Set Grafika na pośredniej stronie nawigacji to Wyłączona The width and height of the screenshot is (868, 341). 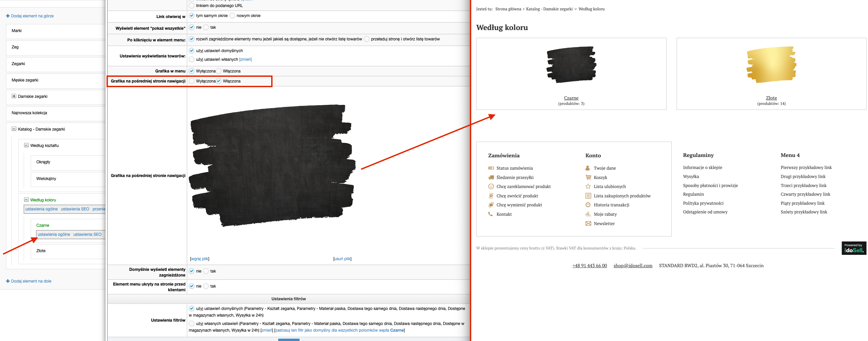(191, 81)
